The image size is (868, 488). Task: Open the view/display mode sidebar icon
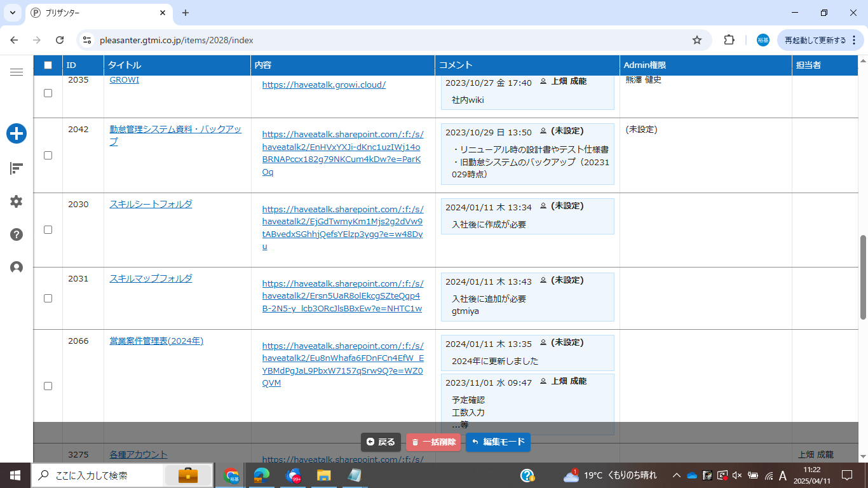[17, 168]
